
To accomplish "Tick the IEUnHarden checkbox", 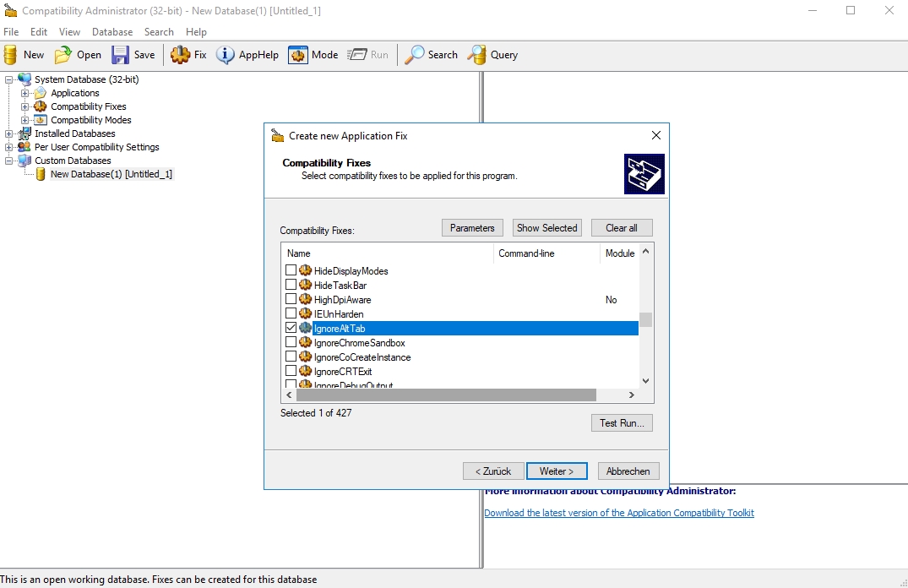I will coord(291,313).
